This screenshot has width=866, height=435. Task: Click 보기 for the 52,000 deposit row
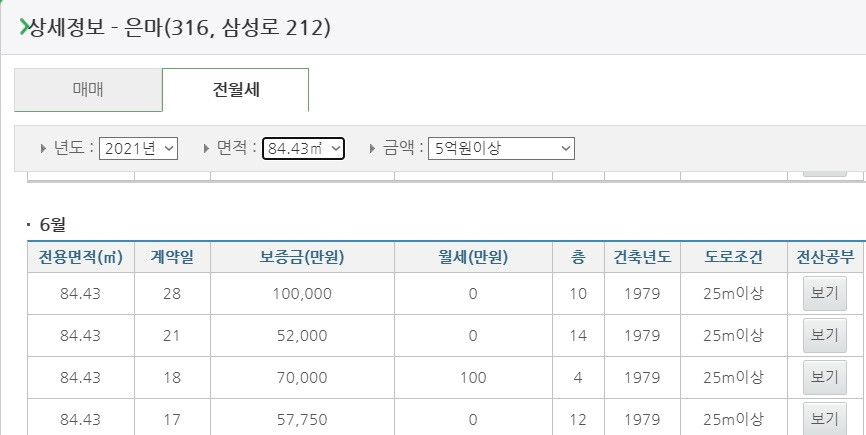[825, 336]
